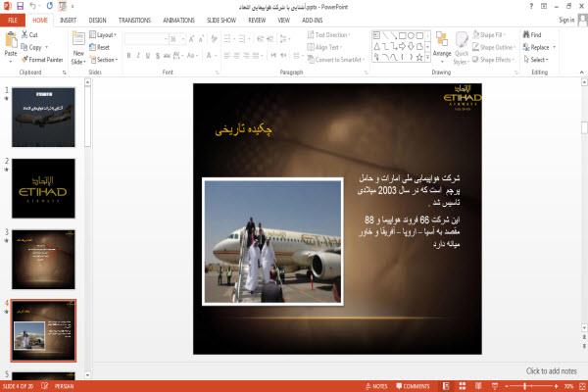Viewport: 588px width, 392px height.
Task: Open font color picker A
Action: tap(209, 56)
